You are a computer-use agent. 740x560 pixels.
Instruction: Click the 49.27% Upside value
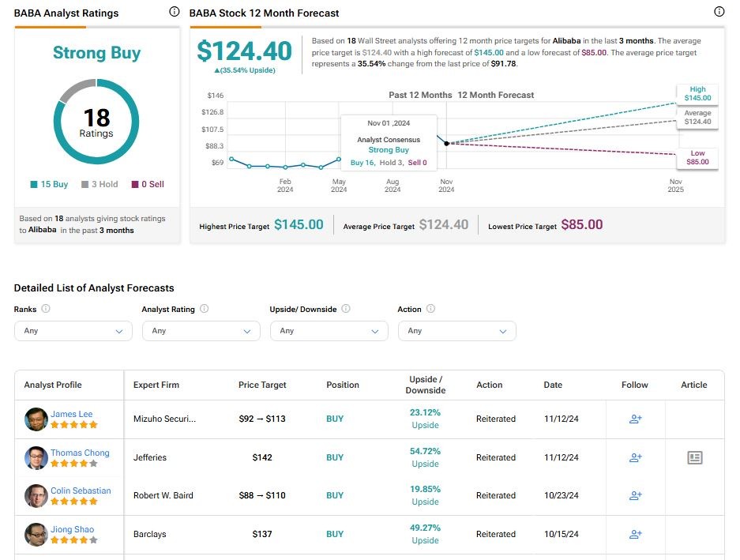425,535
